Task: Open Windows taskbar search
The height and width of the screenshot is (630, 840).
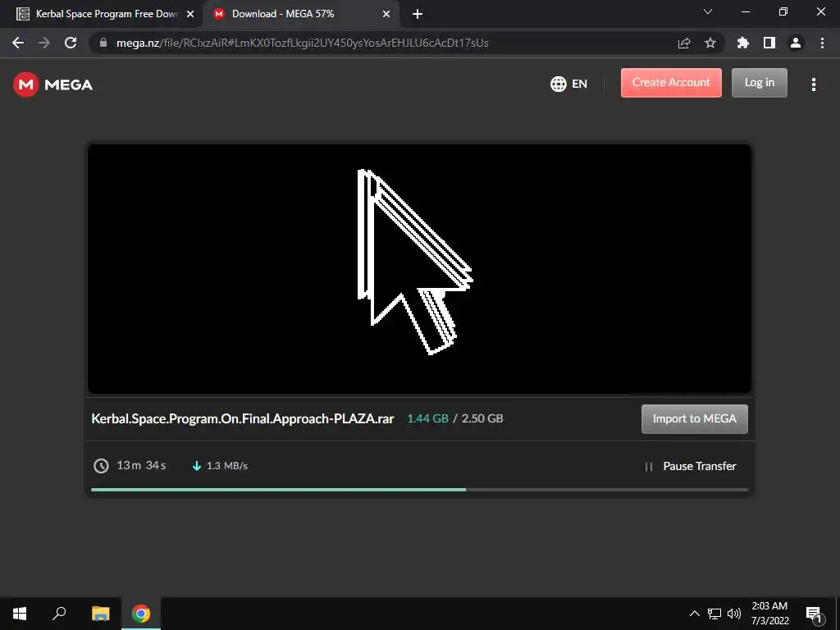Action: click(x=59, y=614)
